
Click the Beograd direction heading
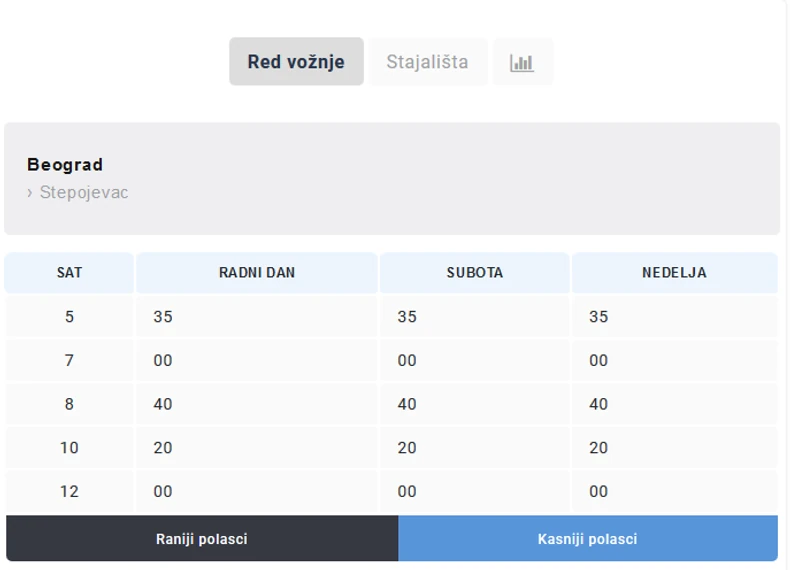[65, 165]
